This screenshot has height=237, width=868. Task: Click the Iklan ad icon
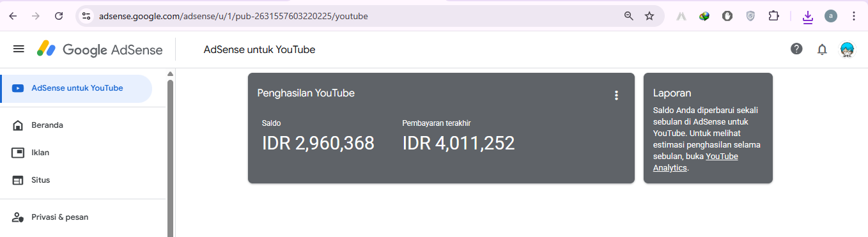tap(18, 153)
